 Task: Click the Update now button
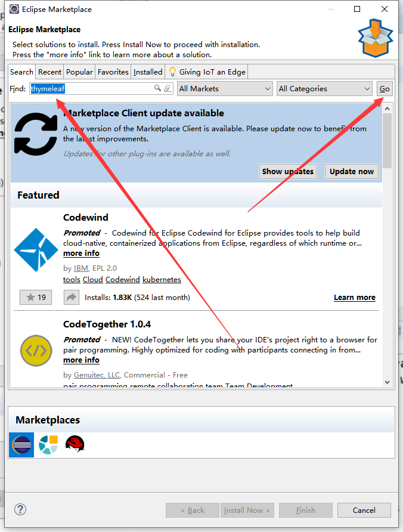pyautogui.click(x=352, y=171)
